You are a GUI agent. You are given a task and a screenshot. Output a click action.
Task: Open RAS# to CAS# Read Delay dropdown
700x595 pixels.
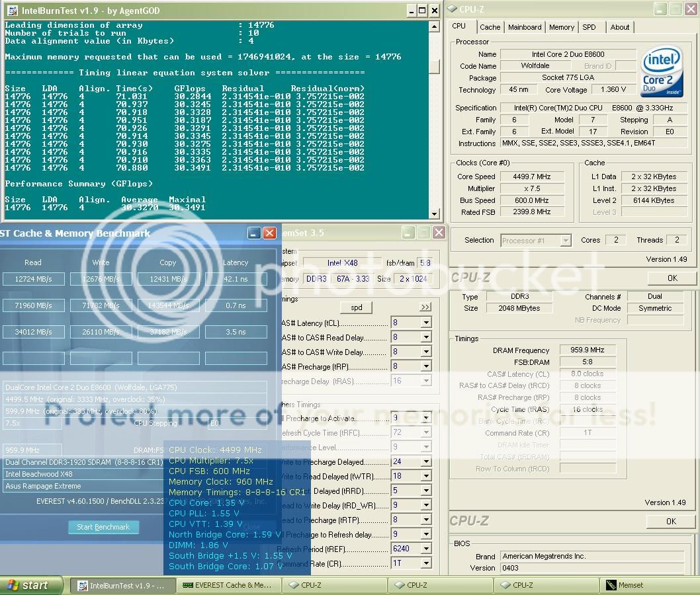pyautogui.click(x=426, y=337)
